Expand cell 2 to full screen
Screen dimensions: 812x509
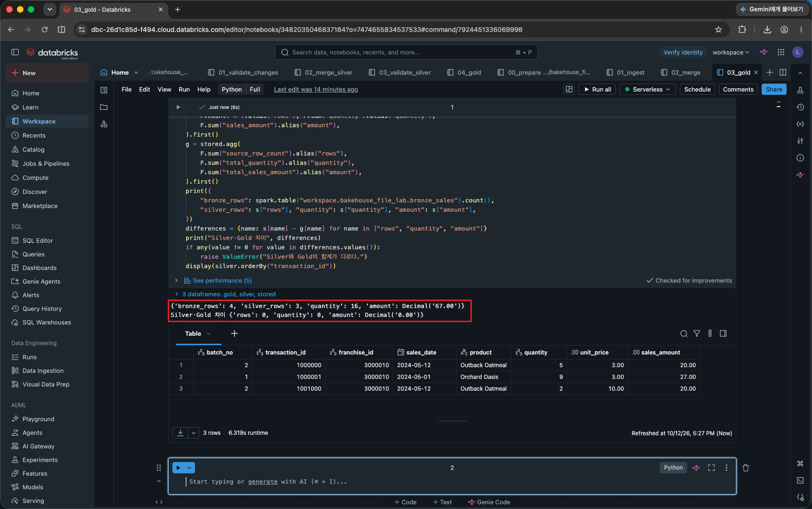[711, 468]
